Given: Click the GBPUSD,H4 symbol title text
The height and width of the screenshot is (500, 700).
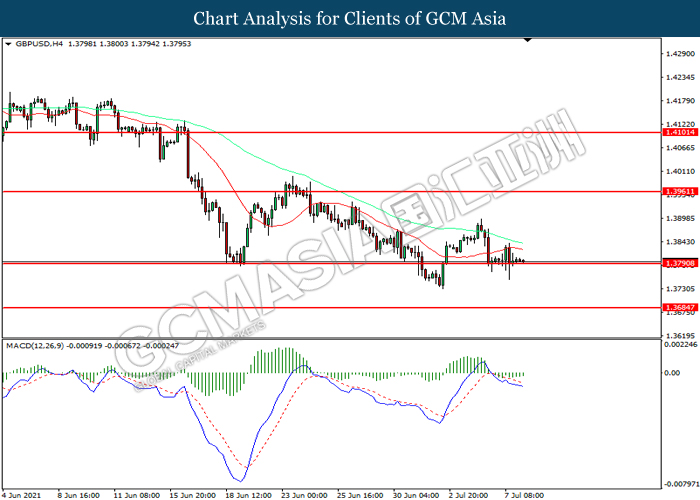Looking at the screenshot, I should point(39,44).
